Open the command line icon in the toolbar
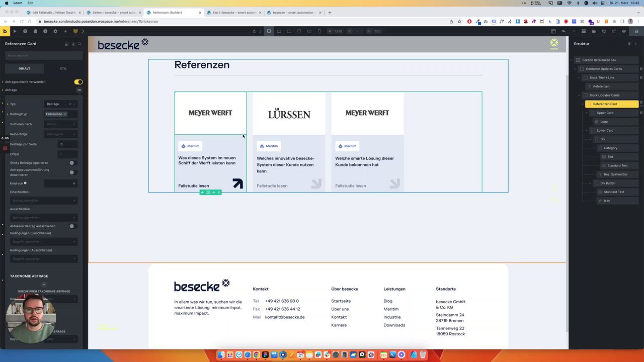Viewport: 644px width, 362px height. [84, 31]
